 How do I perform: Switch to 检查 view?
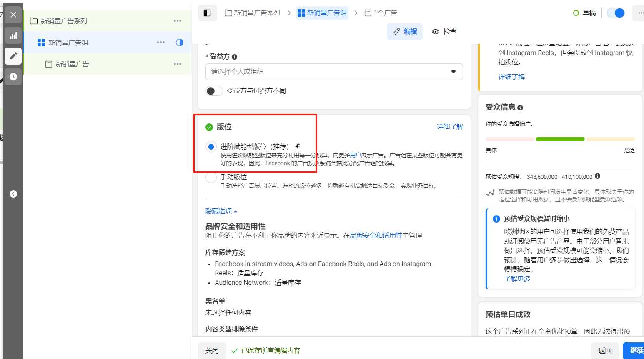tap(444, 32)
